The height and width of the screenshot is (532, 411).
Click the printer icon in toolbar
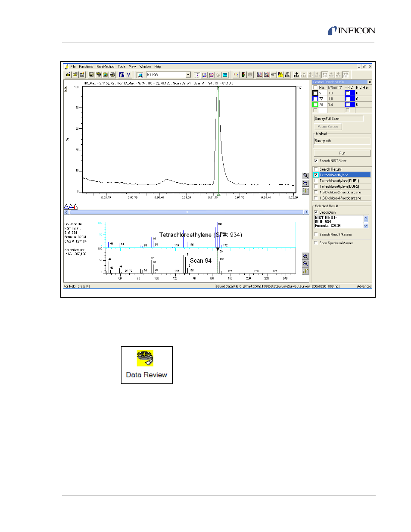pos(112,75)
